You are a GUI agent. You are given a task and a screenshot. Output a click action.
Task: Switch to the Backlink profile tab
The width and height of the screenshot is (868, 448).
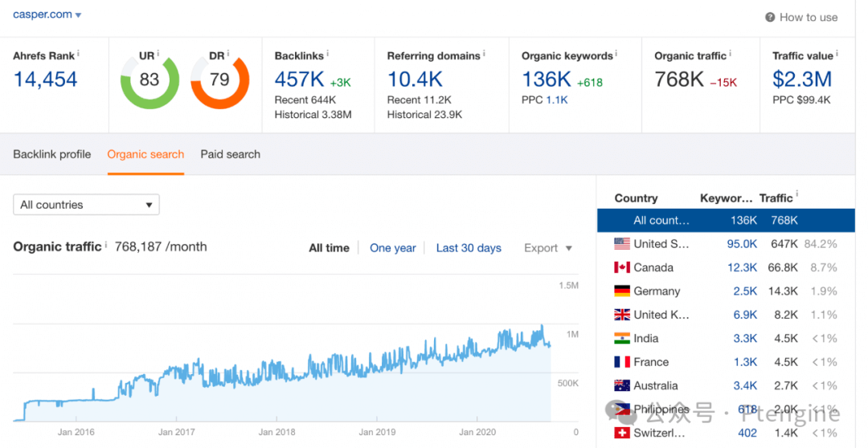pyautogui.click(x=52, y=154)
